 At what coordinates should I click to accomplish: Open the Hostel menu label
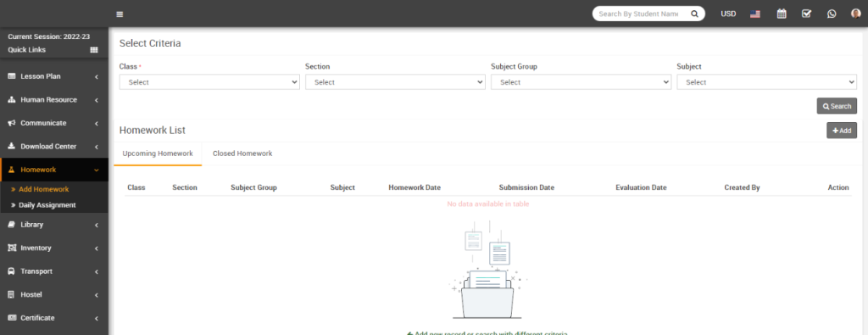click(31, 294)
